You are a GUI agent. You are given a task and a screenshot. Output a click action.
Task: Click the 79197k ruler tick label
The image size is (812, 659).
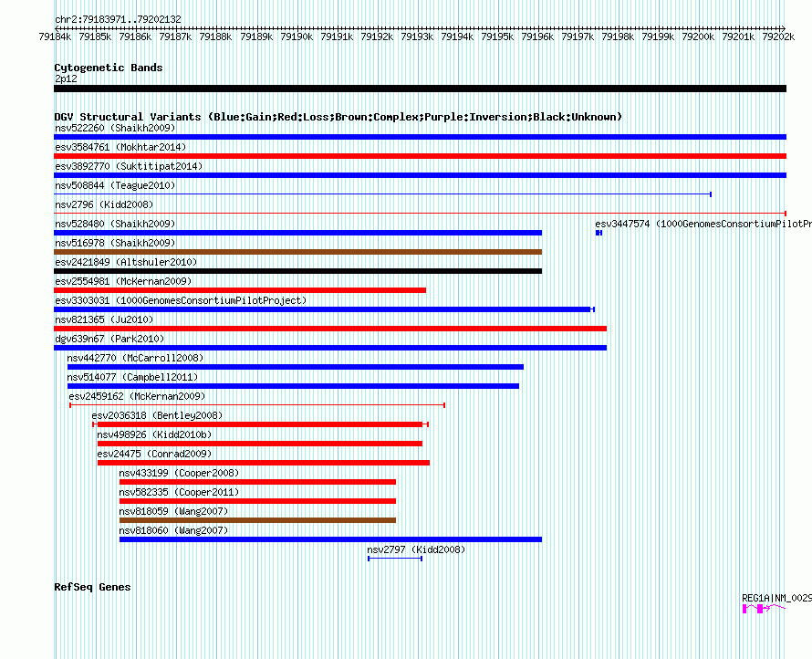point(578,37)
